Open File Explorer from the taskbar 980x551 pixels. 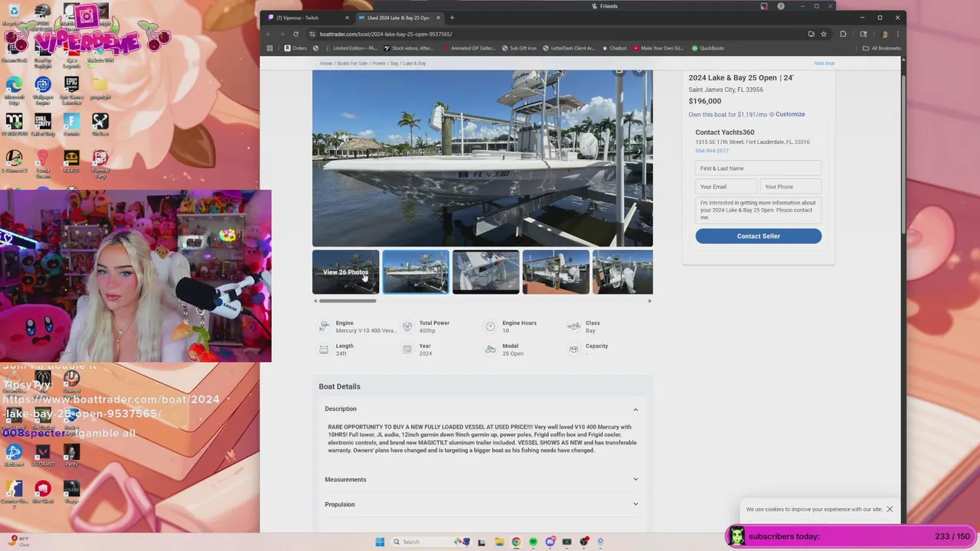click(x=498, y=542)
